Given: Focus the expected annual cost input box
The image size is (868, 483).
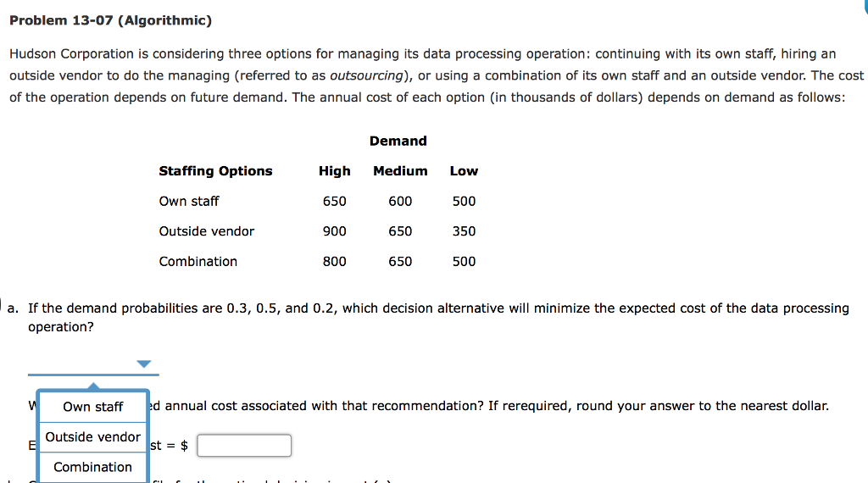Looking at the screenshot, I should click(244, 446).
